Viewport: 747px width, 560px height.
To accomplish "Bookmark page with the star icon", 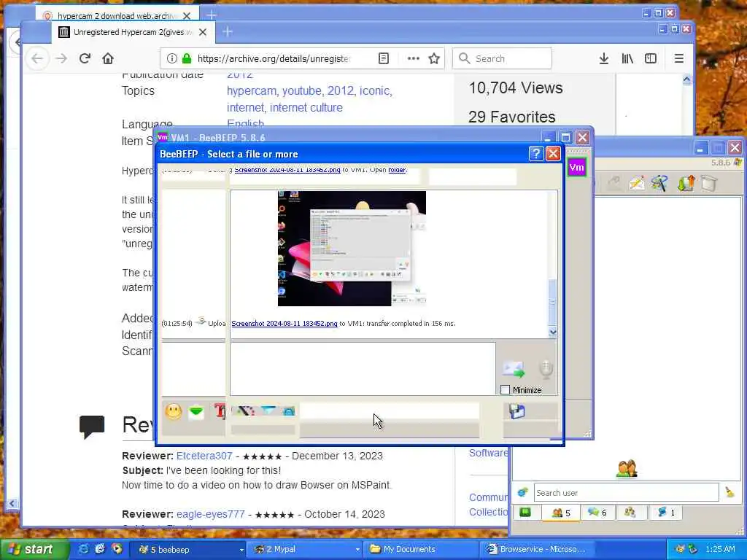I will pyautogui.click(x=434, y=58).
